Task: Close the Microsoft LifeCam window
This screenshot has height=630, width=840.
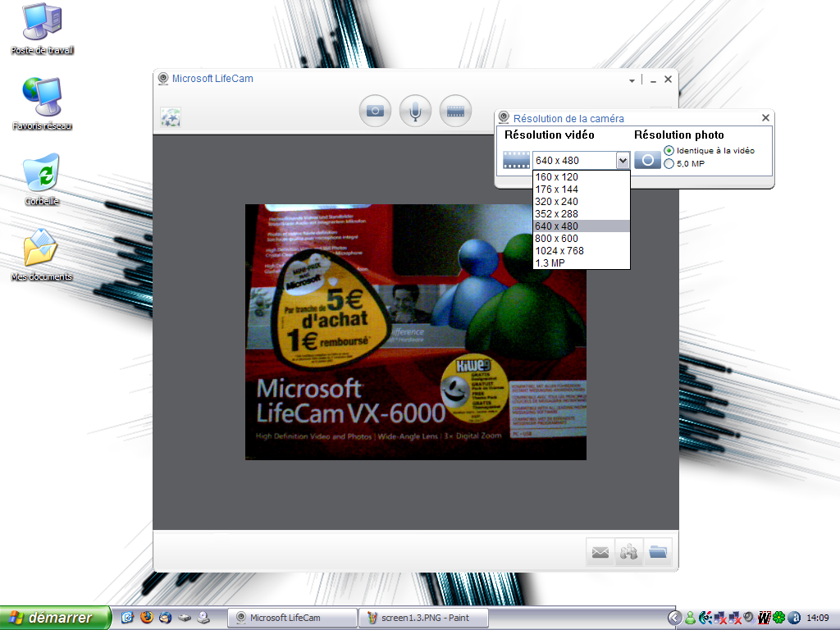Action: pyautogui.click(x=668, y=80)
